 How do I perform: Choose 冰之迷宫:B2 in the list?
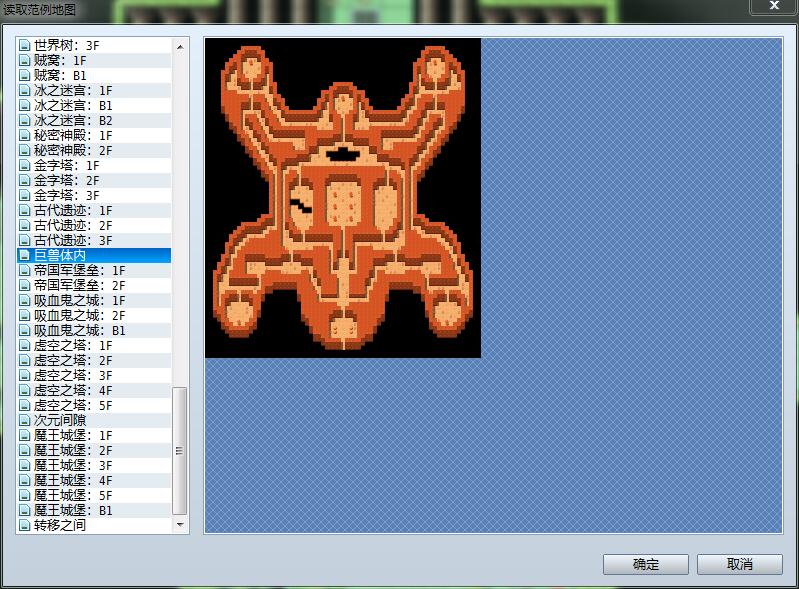94,121
